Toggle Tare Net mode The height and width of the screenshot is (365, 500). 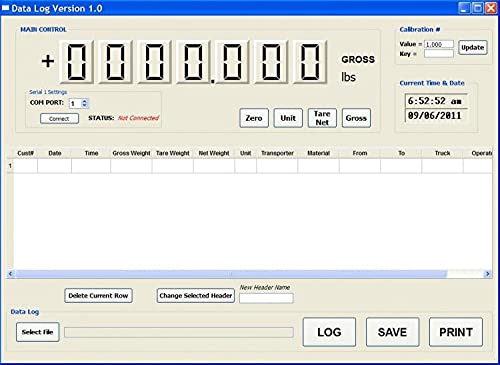point(322,118)
